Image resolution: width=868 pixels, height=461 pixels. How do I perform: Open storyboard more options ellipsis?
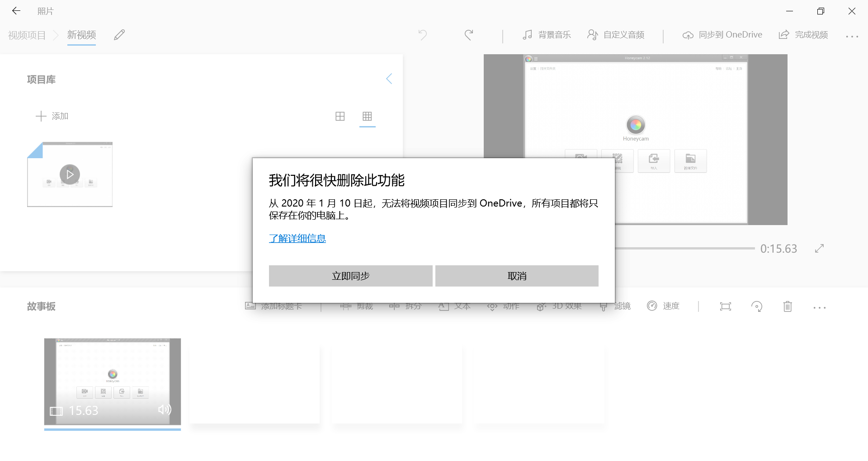point(819,307)
